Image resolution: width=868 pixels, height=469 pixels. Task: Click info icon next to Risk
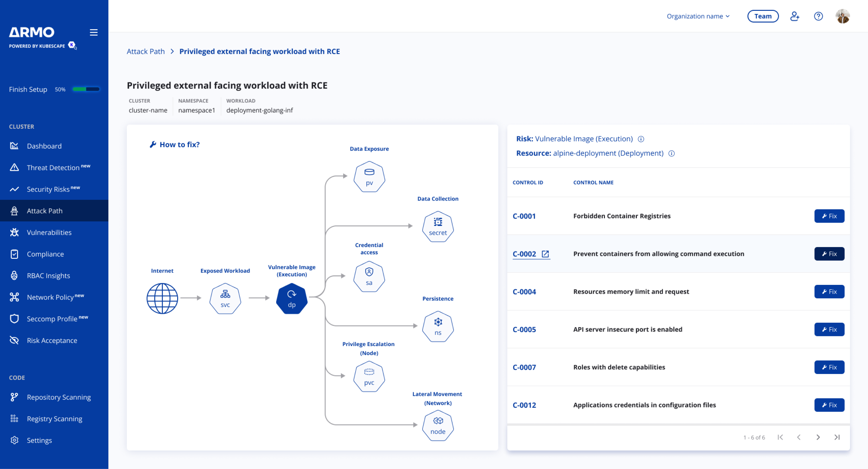coord(641,139)
